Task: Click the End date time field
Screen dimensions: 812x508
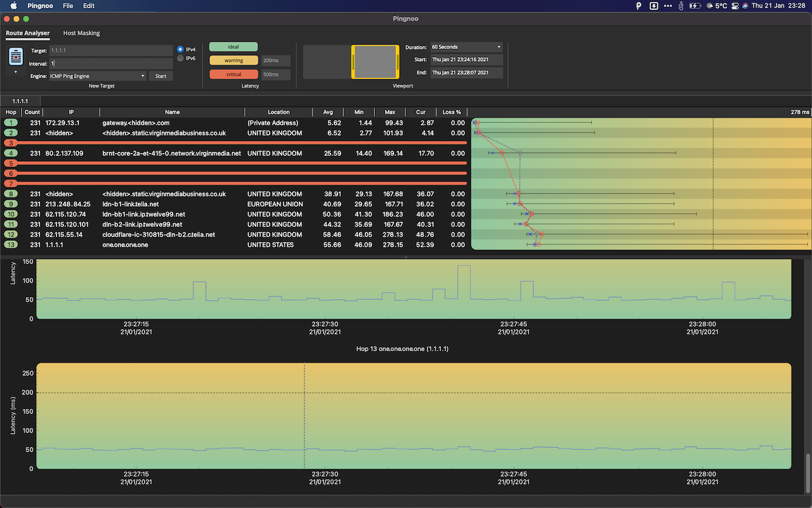Action: (466, 73)
